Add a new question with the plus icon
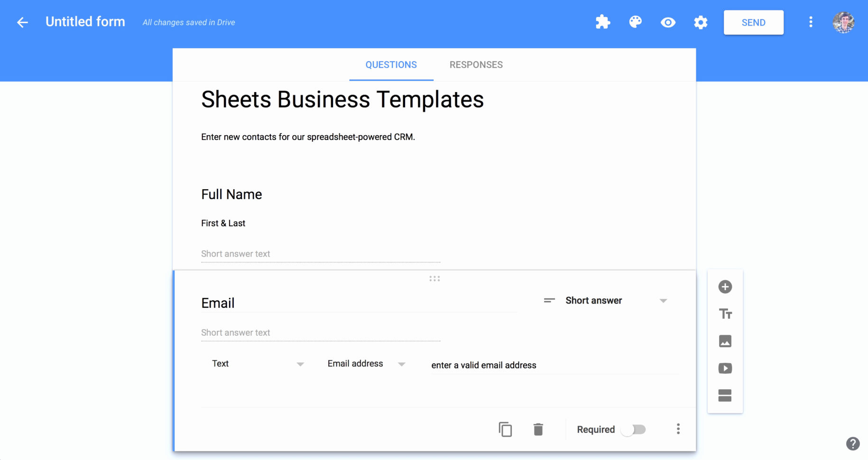 coord(725,286)
